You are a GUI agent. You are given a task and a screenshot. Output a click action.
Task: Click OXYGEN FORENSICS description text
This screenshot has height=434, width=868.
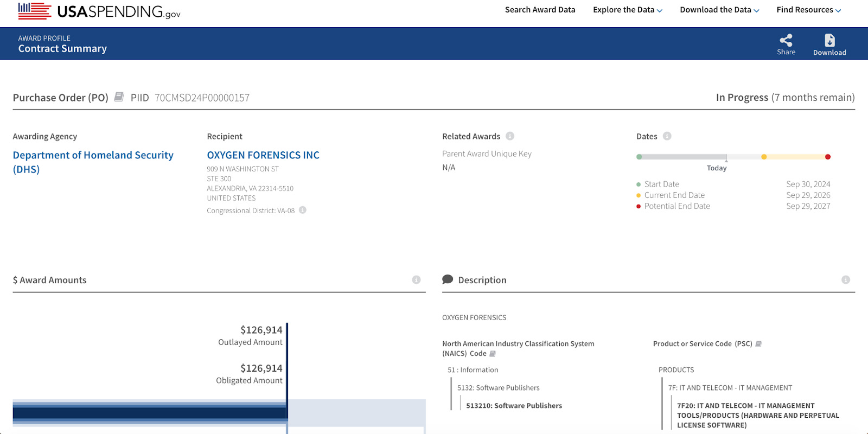coord(474,318)
